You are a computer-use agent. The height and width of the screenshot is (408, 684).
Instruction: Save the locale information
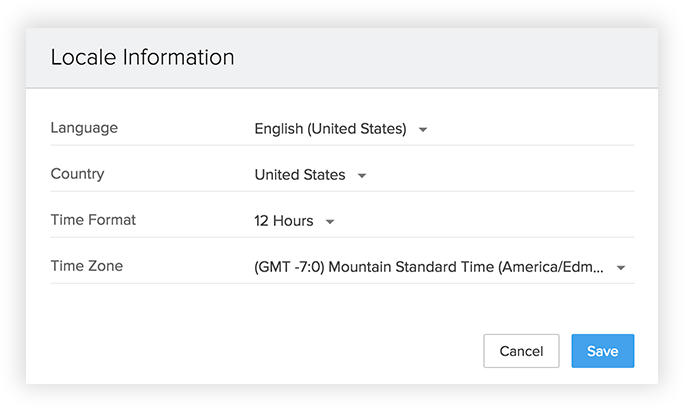pyautogui.click(x=602, y=351)
